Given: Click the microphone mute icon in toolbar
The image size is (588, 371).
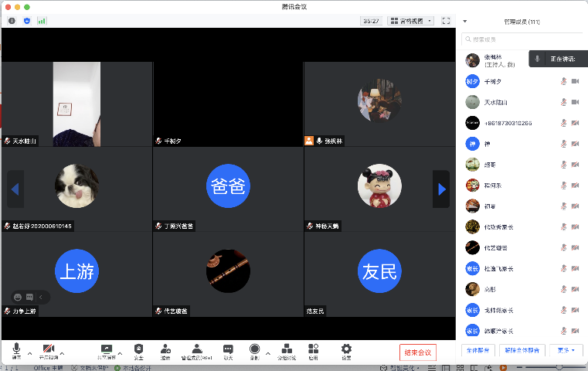Looking at the screenshot, I should coord(16,349).
